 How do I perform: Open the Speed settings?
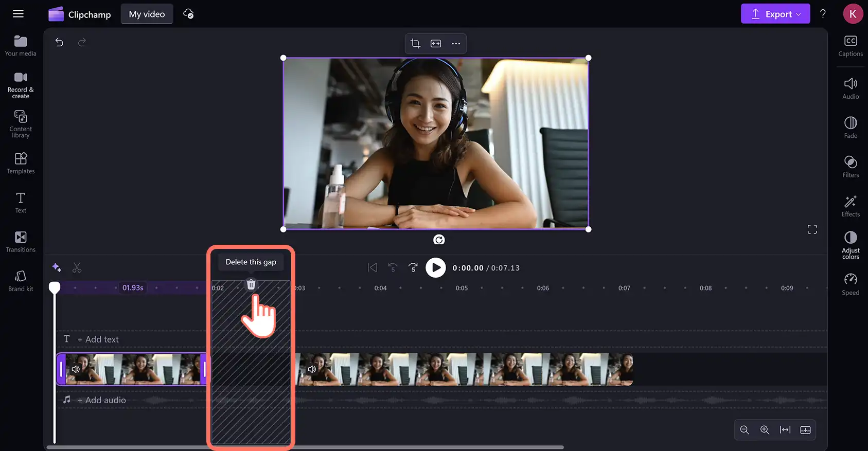[851, 284]
